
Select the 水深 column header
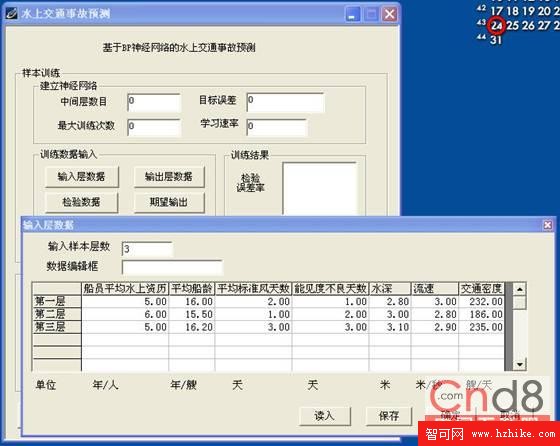pyautogui.click(x=390, y=289)
